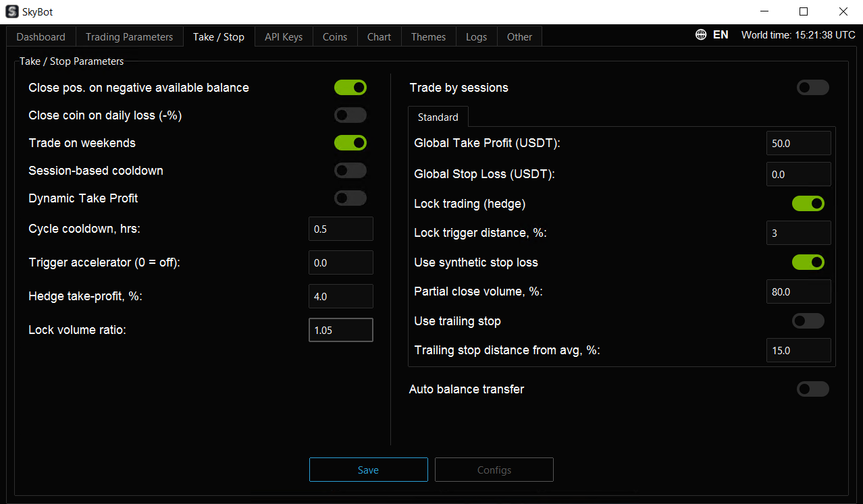Click Global Stop Loss (USDT) field

[799, 174]
